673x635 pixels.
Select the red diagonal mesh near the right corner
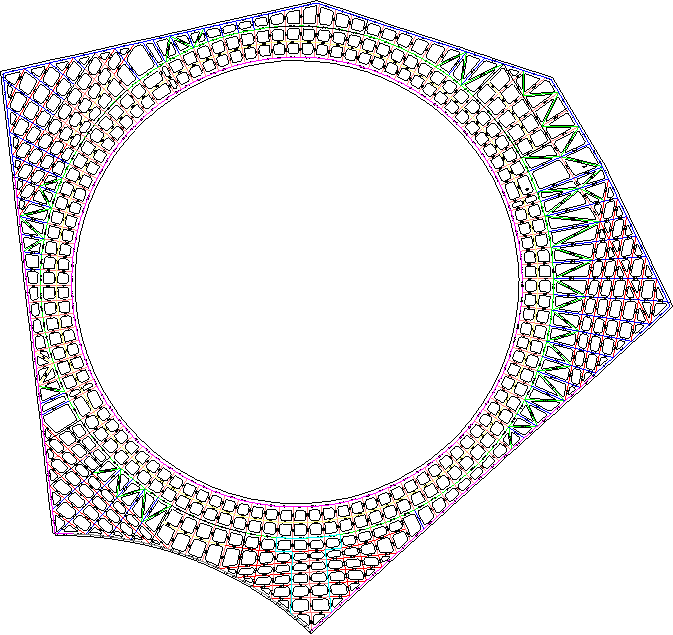tap(630, 290)
